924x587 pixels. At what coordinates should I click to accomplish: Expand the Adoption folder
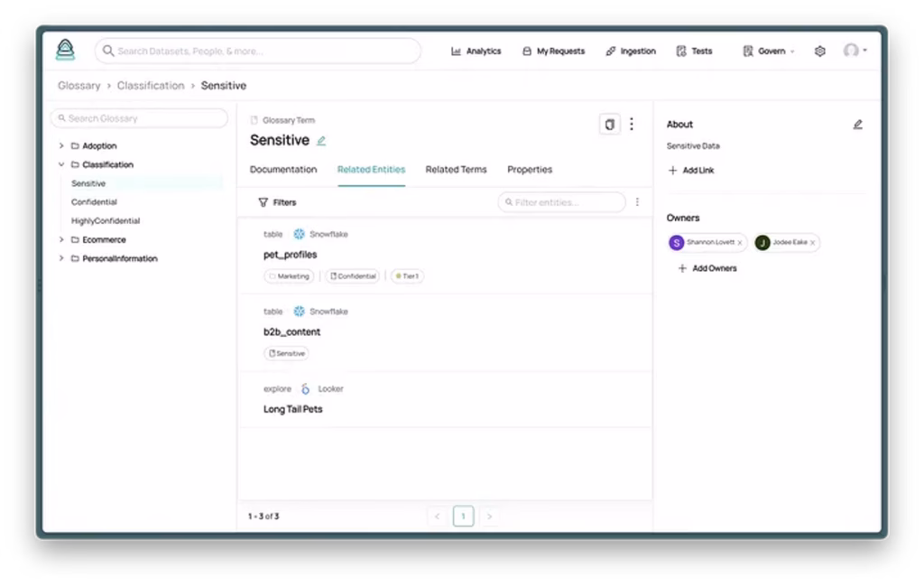click(61, 146)
